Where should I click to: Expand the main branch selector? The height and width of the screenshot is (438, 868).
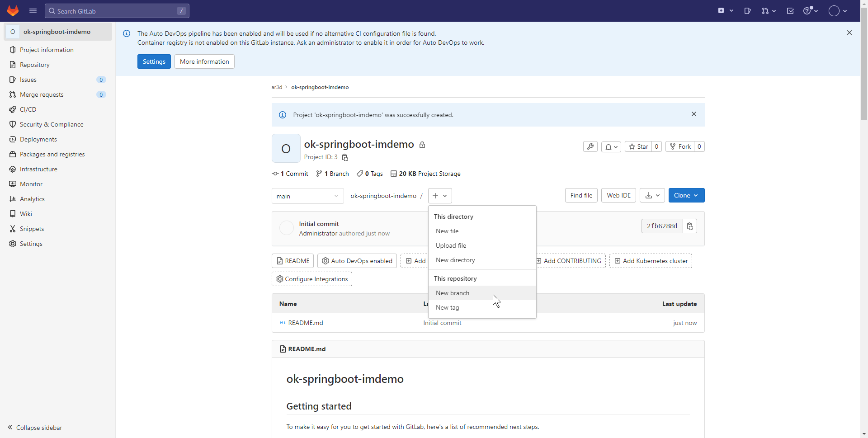click(x=307, y=196)
